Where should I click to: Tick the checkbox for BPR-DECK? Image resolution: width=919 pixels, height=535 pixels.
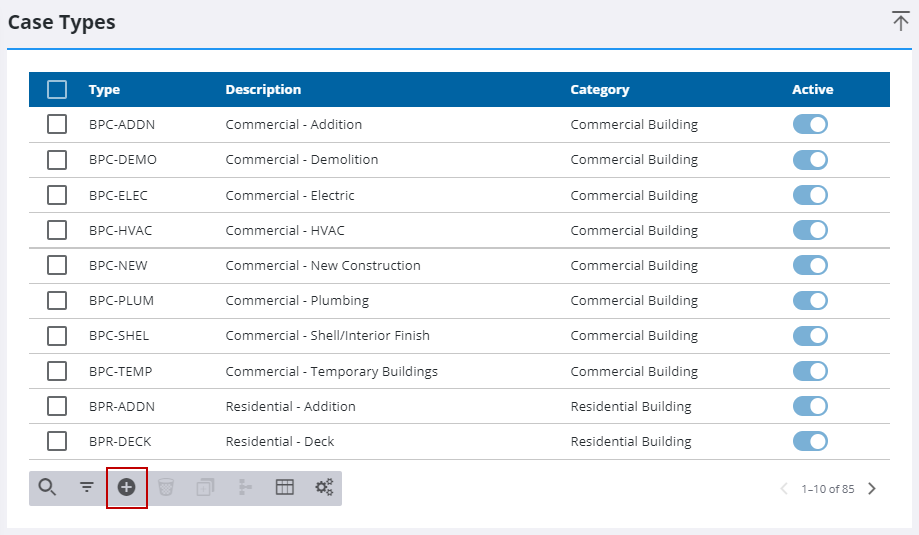pos(57,441)
